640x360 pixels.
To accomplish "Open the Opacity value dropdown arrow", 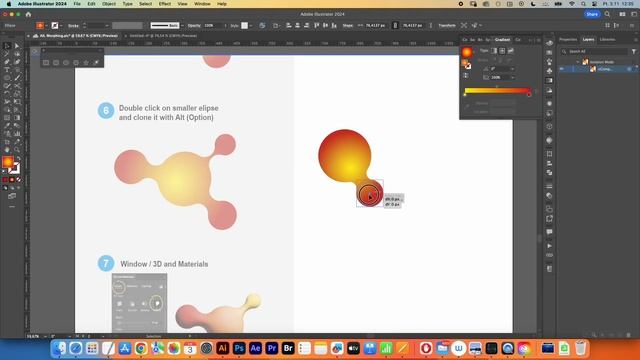I will [x=225, y=25].
